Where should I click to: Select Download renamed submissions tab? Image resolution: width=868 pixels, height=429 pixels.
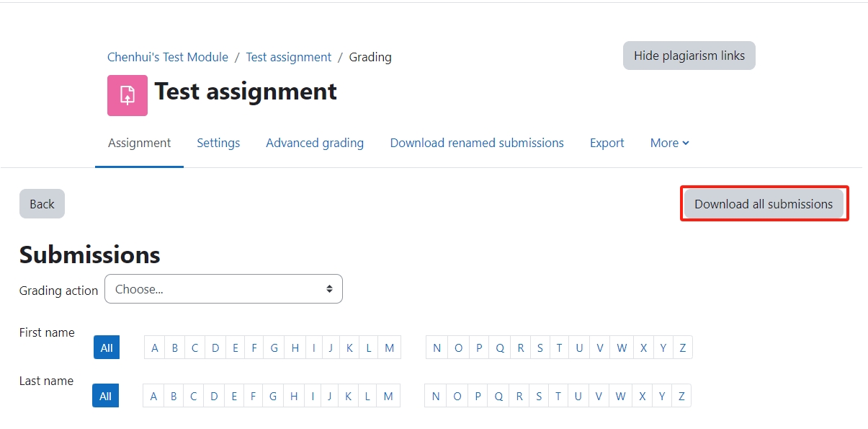point(477,143)
